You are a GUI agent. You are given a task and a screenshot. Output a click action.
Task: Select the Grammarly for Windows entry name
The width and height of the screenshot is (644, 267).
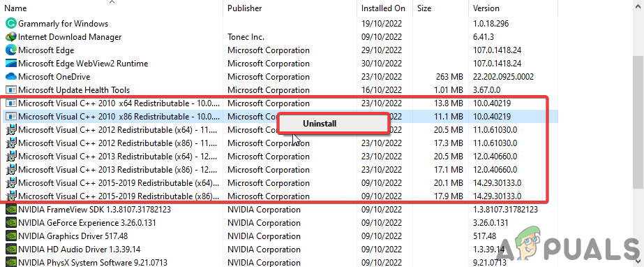click(63, 24)
